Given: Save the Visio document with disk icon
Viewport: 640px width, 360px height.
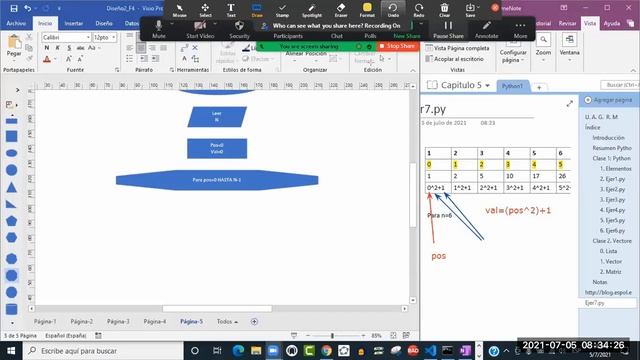Looking at the screenshot, I should (13, 8).
